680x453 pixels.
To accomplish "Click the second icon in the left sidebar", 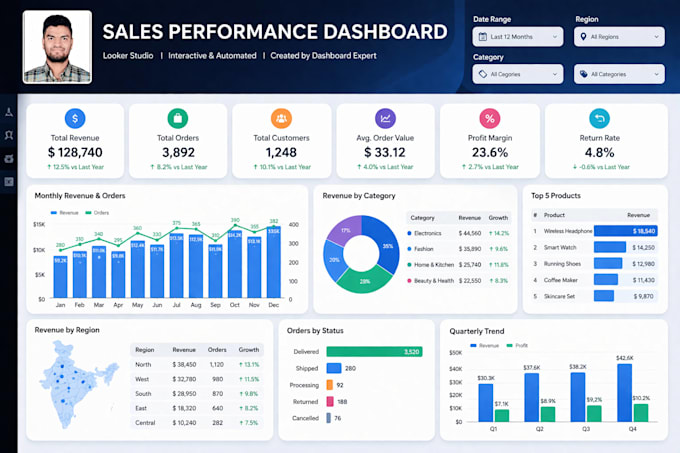I will (x=9, y=135).
